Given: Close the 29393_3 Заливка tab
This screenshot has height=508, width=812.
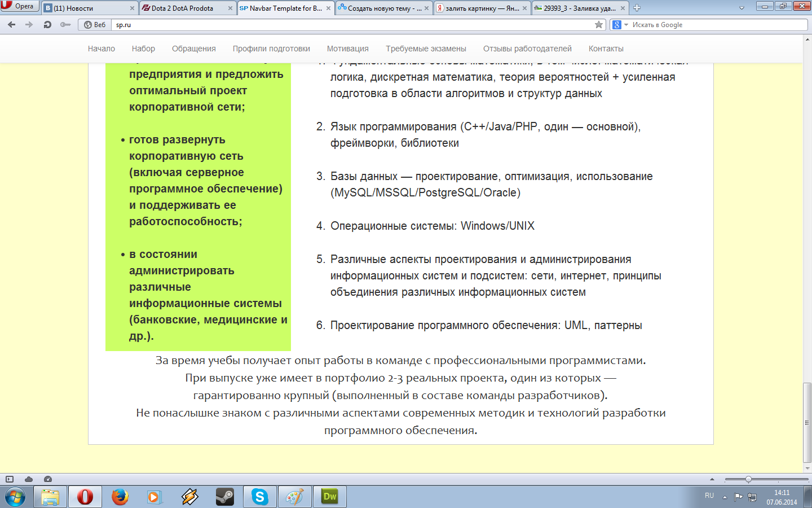Looking at the screenshot, I should click(623, 8).
